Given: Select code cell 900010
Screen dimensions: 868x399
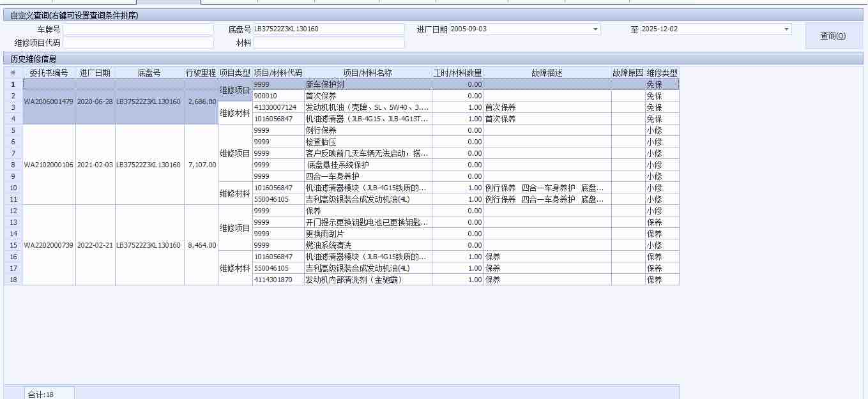Looking at the screenshot, I should [x=278, y=96].
